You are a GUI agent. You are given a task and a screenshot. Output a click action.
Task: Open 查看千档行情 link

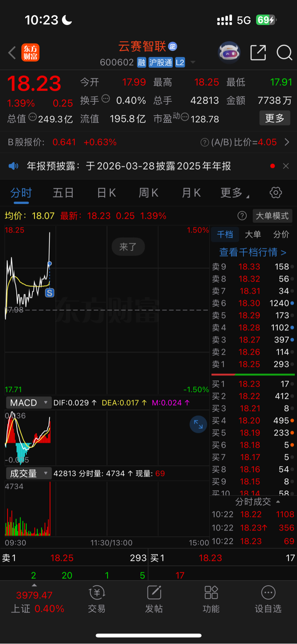click(253, 252)
